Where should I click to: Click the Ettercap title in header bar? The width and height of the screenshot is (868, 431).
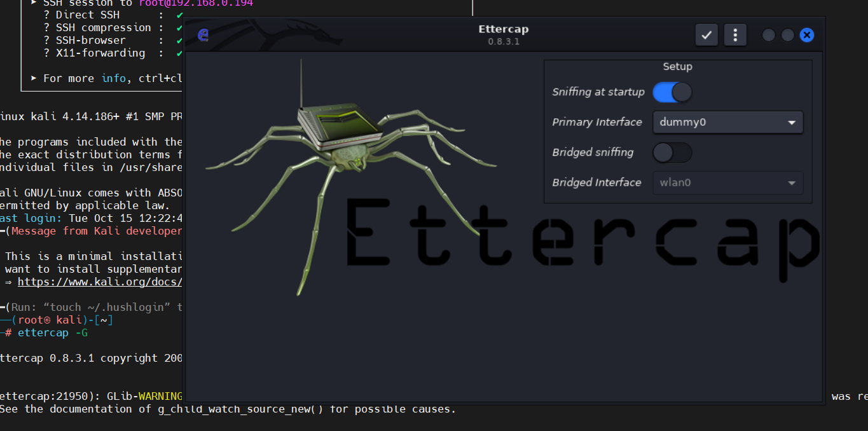(x=503, y=29)
